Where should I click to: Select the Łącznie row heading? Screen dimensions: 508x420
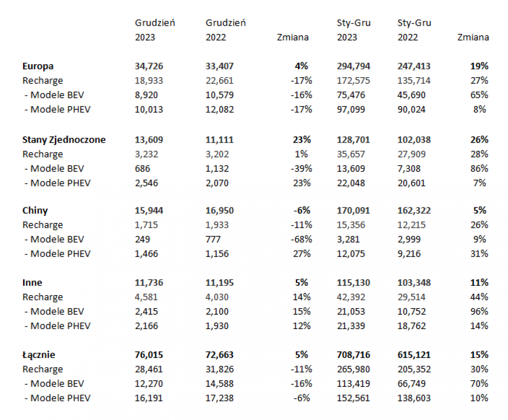click(x=39, y=355)
